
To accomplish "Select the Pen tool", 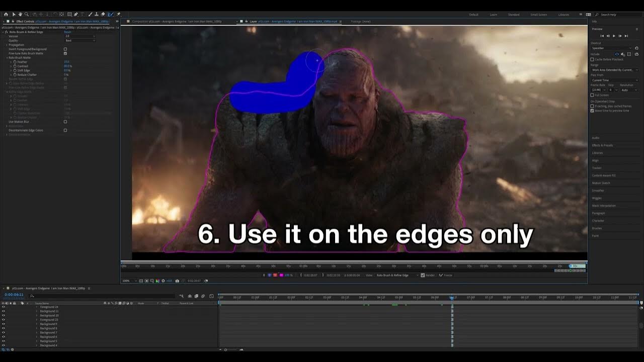I will [x=76, y=15].
